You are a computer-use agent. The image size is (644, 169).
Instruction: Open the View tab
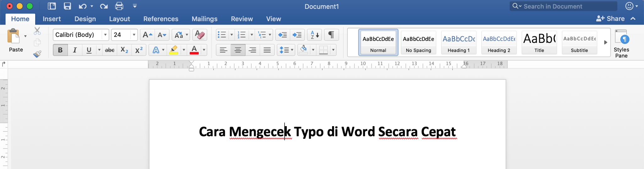tap(273, 19)
